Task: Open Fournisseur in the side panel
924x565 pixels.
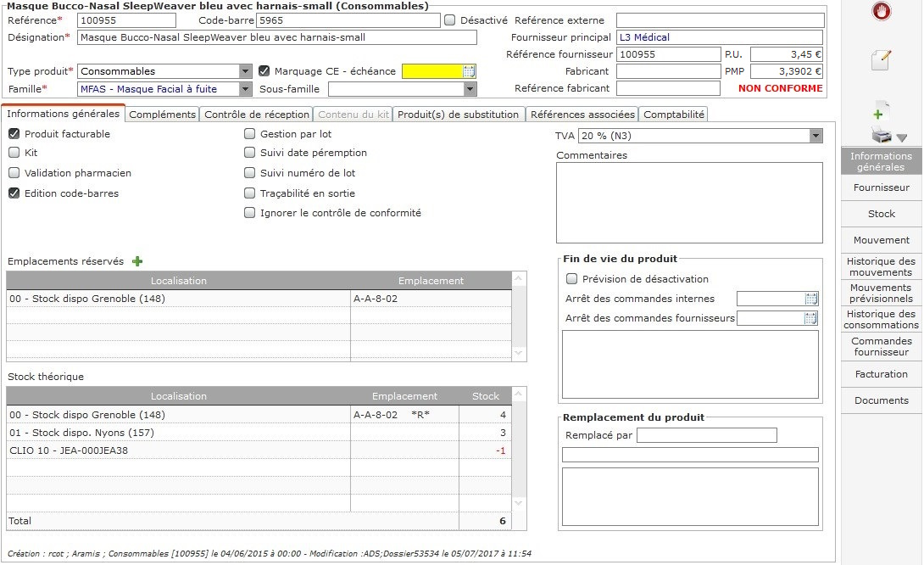Action: [x=881, y=187]
